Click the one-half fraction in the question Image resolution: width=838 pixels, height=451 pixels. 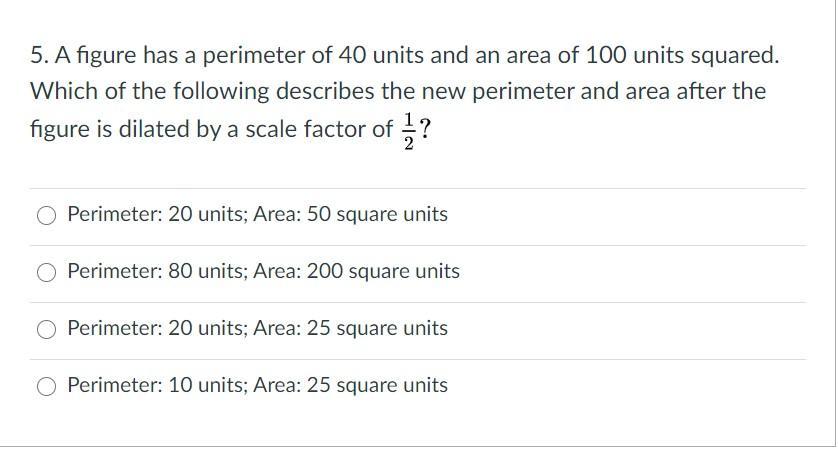409,131
